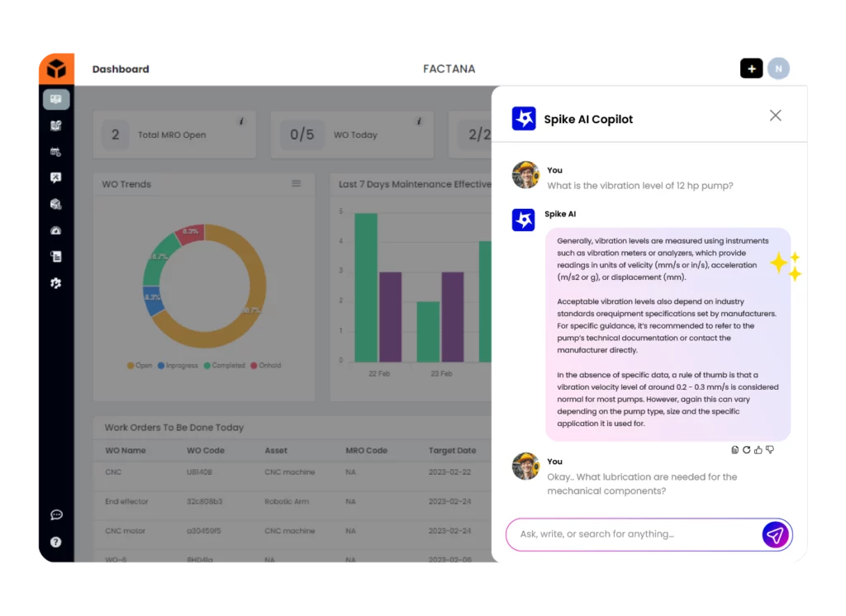Give thumbs up to AI response
The height and width of the screenshot is (616, 846).
(758, 450)
